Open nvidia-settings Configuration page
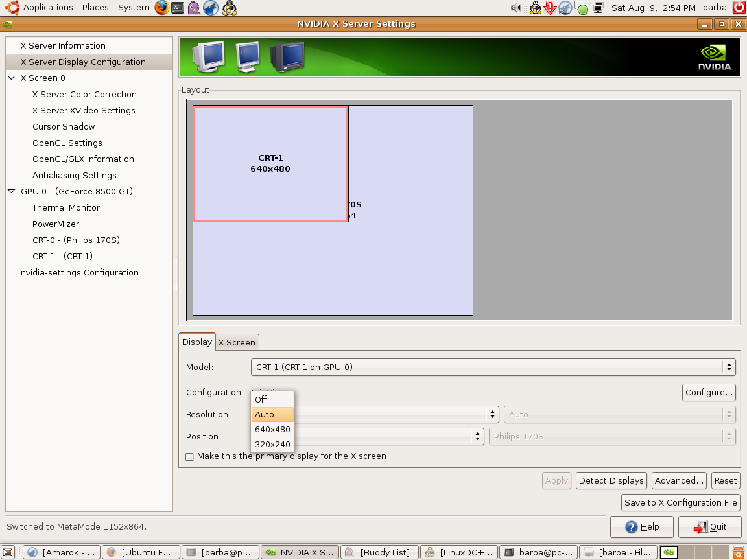 pyautogui.click(x=80, y=272)
